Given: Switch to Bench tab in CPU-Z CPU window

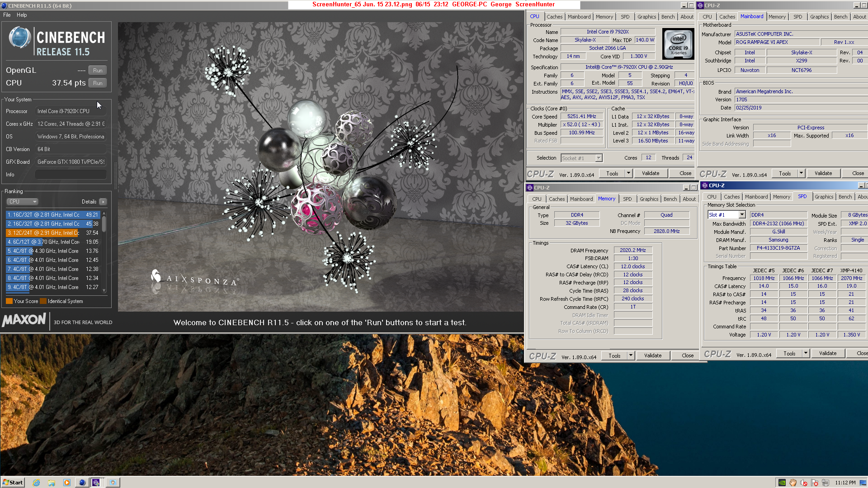Looking at the screenshot, I should coord(668,17).
